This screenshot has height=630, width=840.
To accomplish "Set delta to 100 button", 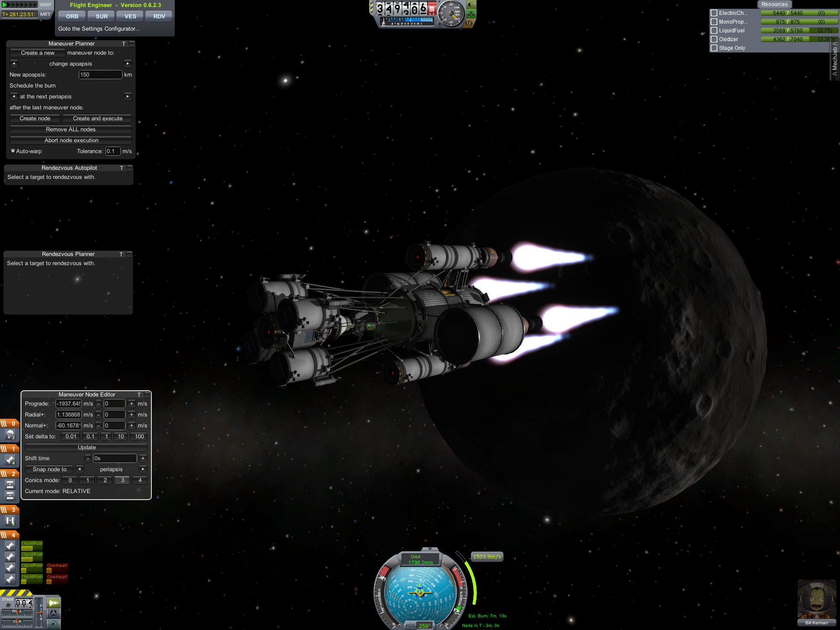I will pos(139,437).
